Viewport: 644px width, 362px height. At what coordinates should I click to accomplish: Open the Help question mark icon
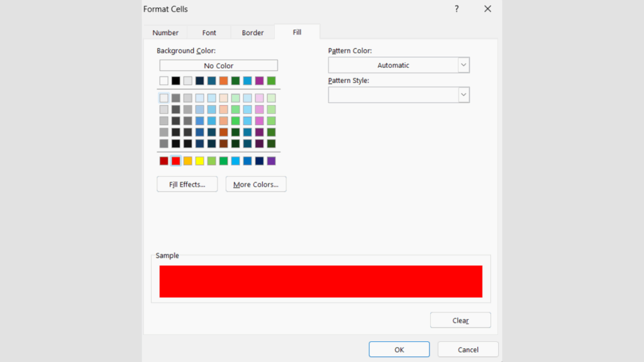[457, 9]
